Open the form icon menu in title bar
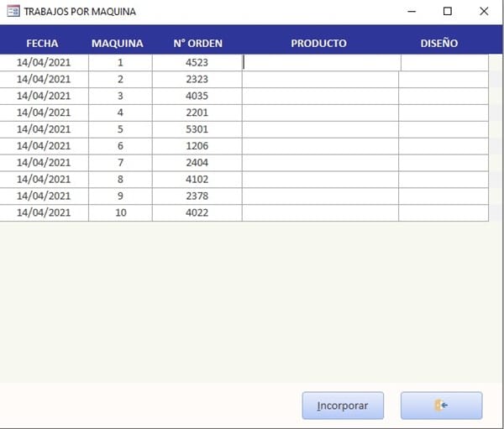Viewport: 504px width, 429px height. point(13,12)
